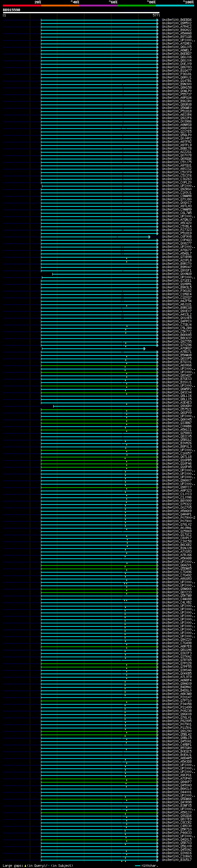Click the green ~80% identity legend bar
197x868 pixels.
(x=137, y=6)
